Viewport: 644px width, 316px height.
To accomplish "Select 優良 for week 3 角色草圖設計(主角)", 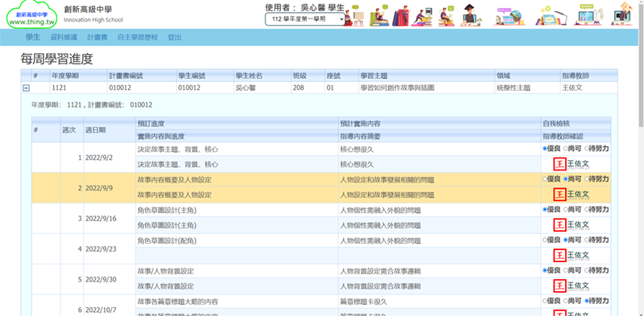I will [x=545, y=209].
